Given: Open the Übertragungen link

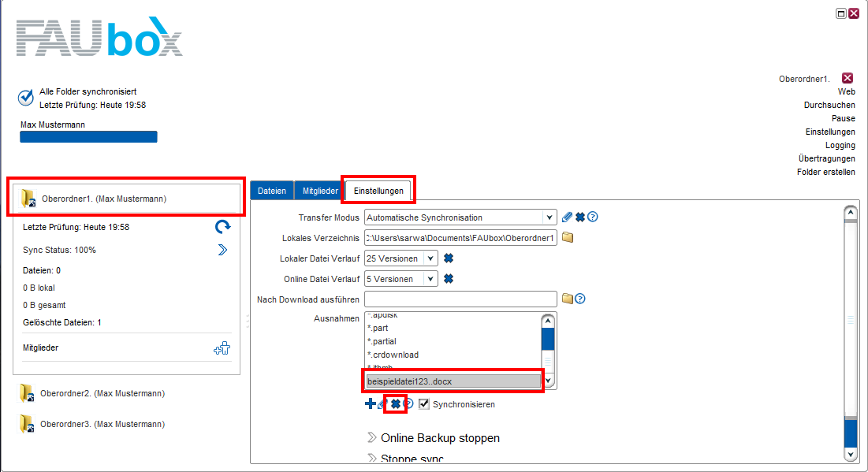Looking at the screenshot, I should (x=826, y=158).
